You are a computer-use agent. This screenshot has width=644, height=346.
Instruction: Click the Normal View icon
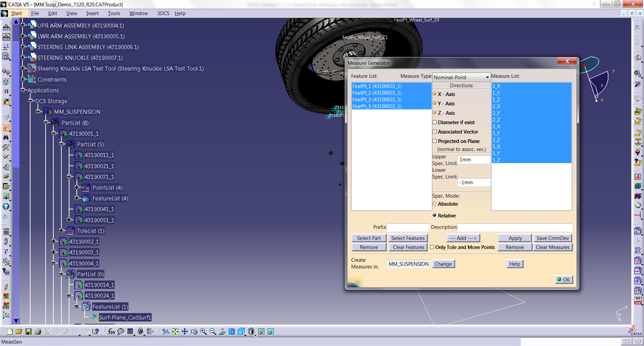tap(222, 331)
